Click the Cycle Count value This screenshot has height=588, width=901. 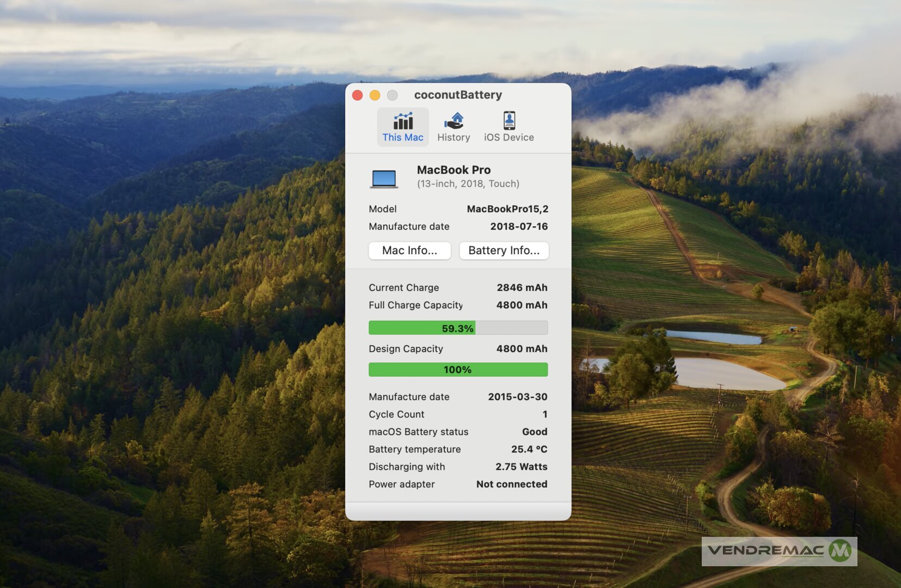coord(544,414)
